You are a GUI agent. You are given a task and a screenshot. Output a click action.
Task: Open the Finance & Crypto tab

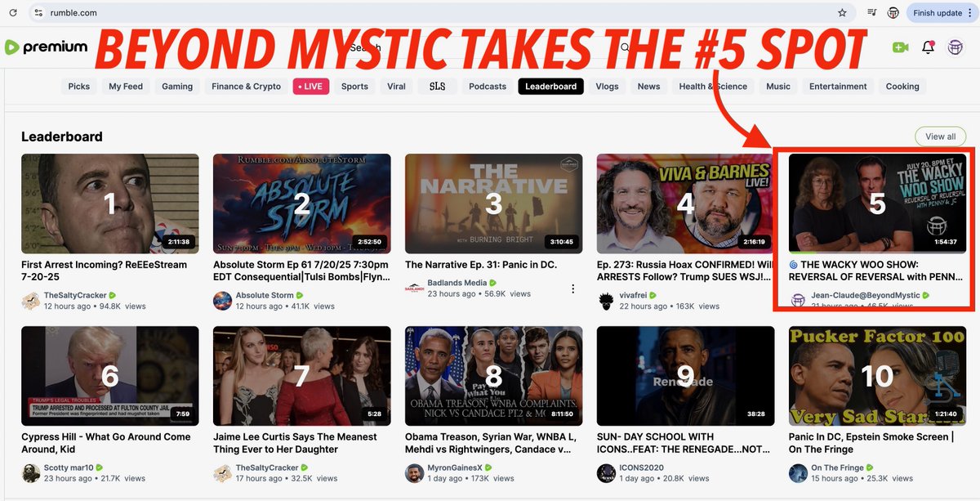(x=246, y=86)
